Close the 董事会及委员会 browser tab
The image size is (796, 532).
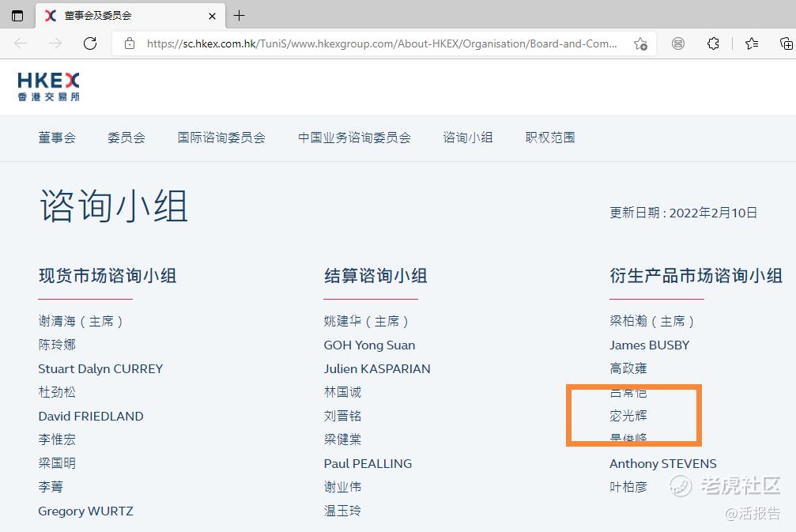pyautogui.click(x=212, y=17)
